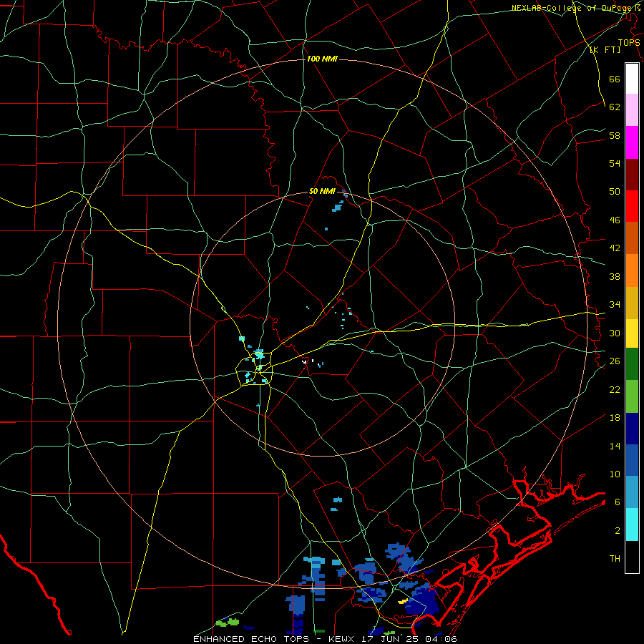
Task: Click the 'ENHANCED ECHO TOPS' product title
Action: click(x=251, y=639)
